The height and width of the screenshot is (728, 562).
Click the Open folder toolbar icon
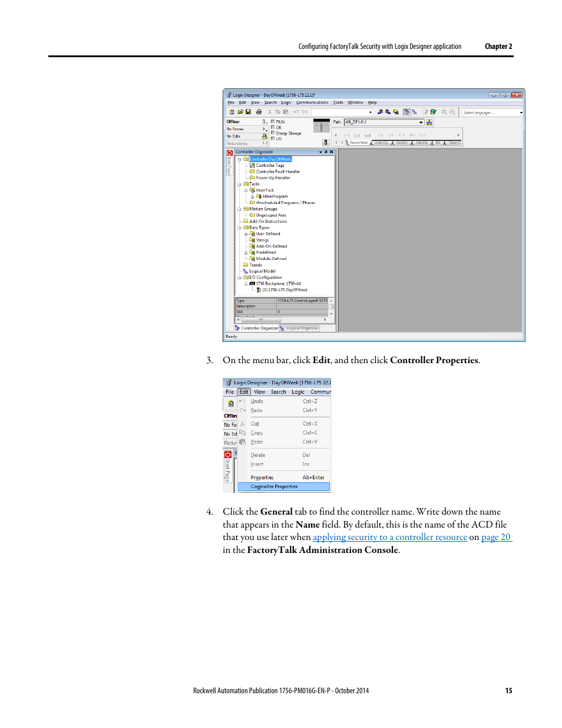pyautogui.click(x=240, y=111)
